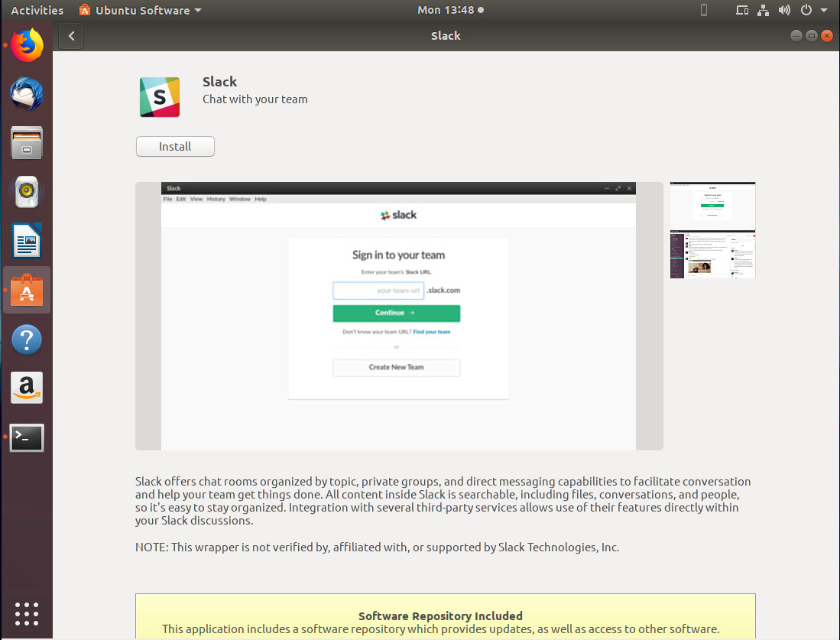Click the display indicator in top bar
840x640 pixels.
[x=742, y=10]
